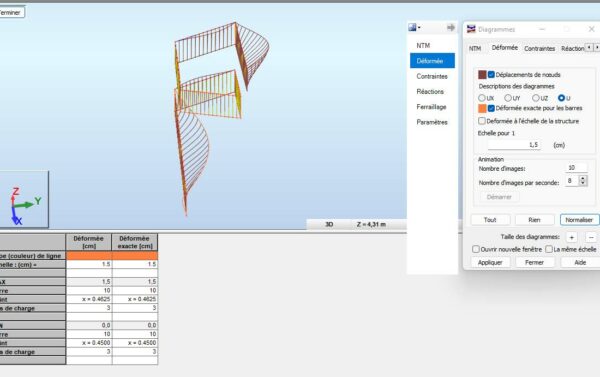This screenshot has width=600, height=377.
Task: Click the Appliquer button
Action: pyautogui.click(x=490, y=262)
